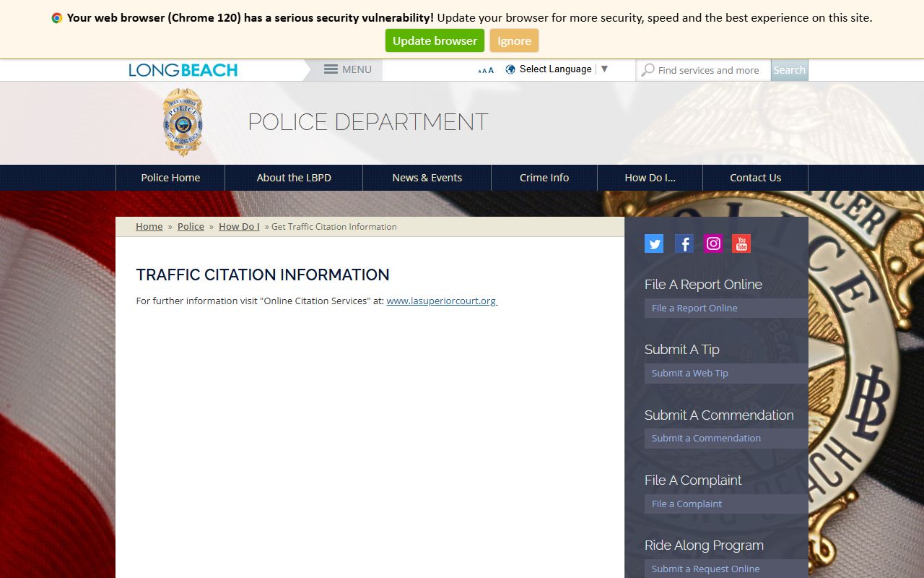The height and width of the screenshot is (578, 924).
Task: Click the globe translate icon
Action: (x=510, y=69)
